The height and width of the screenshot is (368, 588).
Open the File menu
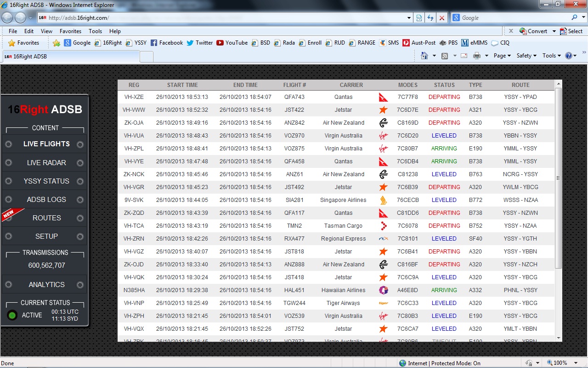[13, 31]
